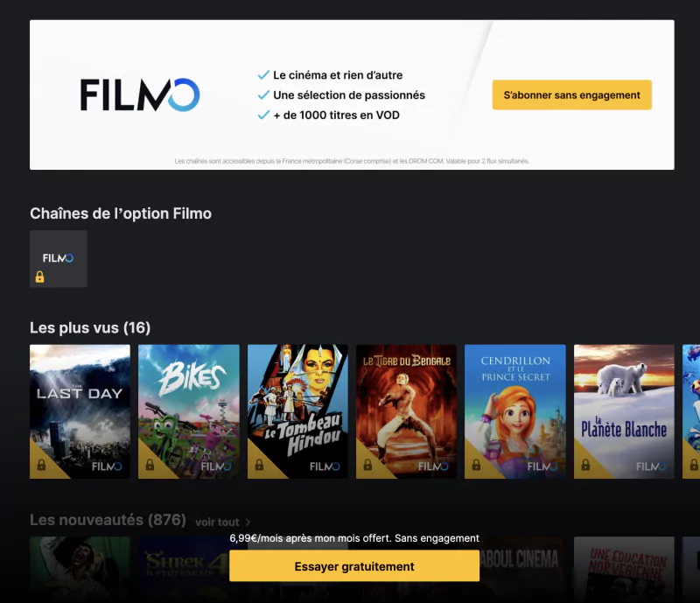Click lock icon on Cendrillon poster
This screenshot has height=603, width=700.
476,465
